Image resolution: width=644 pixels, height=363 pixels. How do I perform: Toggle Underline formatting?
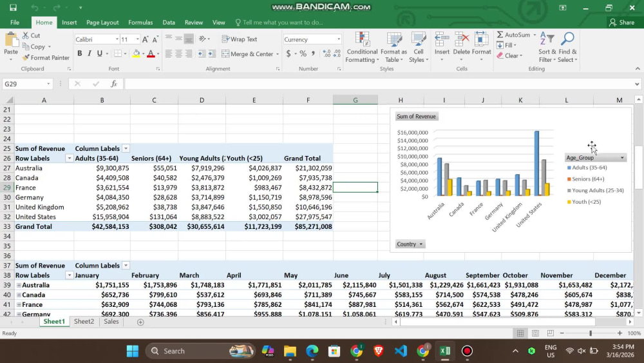(x=99, y=54)
